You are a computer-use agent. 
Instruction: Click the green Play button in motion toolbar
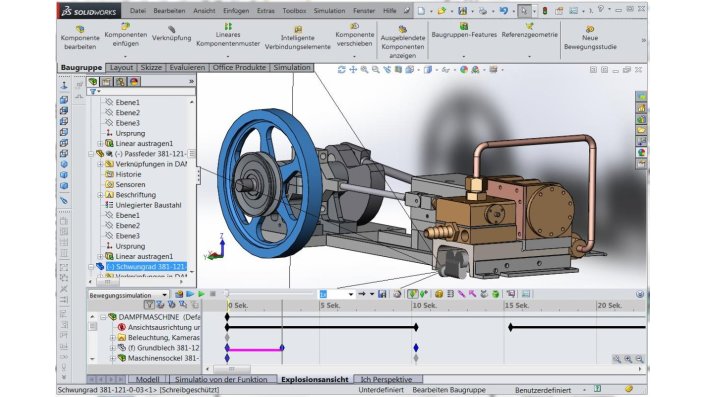coord(201,294)
